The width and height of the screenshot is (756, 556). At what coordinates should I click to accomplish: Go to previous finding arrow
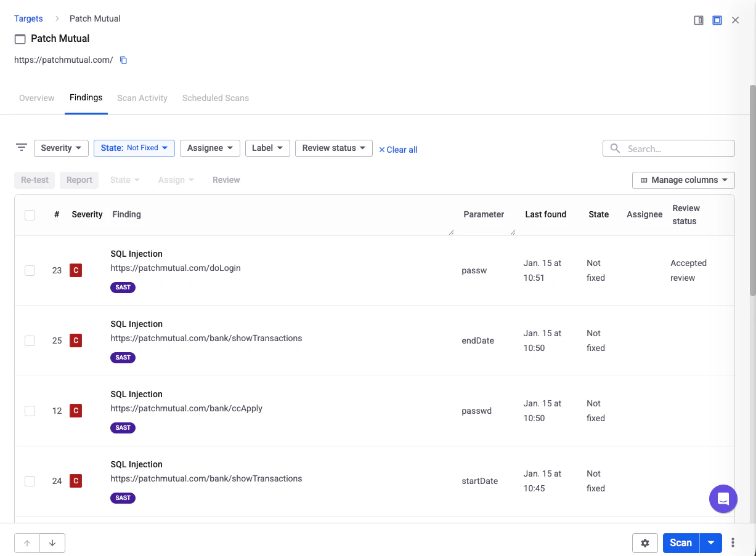pos(27,543)
